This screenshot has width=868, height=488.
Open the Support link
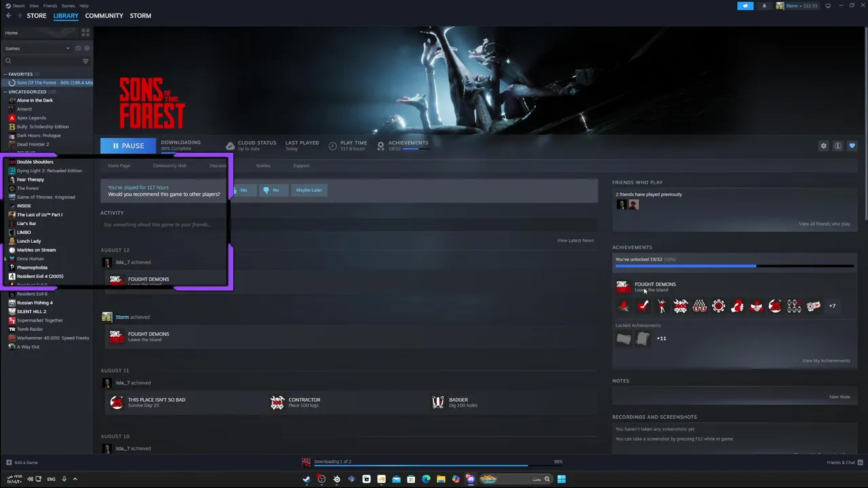tap(301, 165)
